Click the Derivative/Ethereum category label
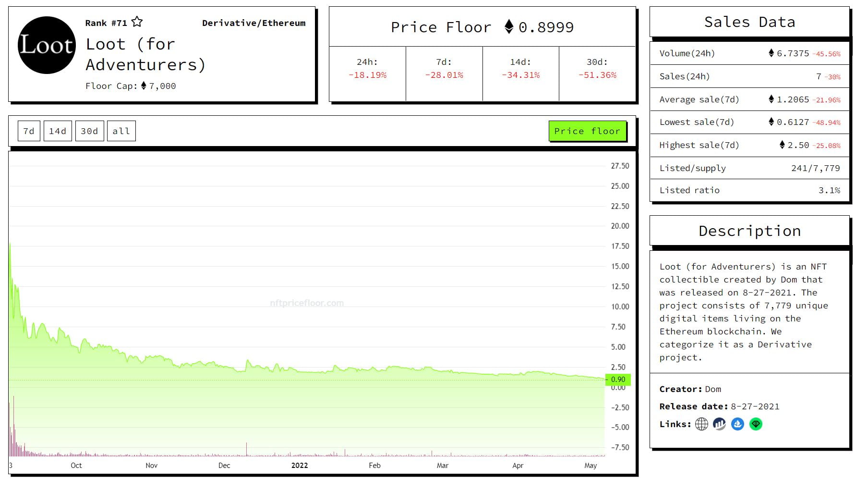 (253, 23)
